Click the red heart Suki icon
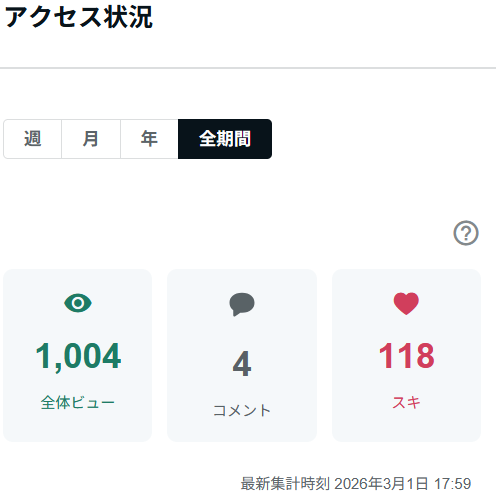The width and height of the screenshot is (496, 497). pyautogui.click(x=406, y=303)
